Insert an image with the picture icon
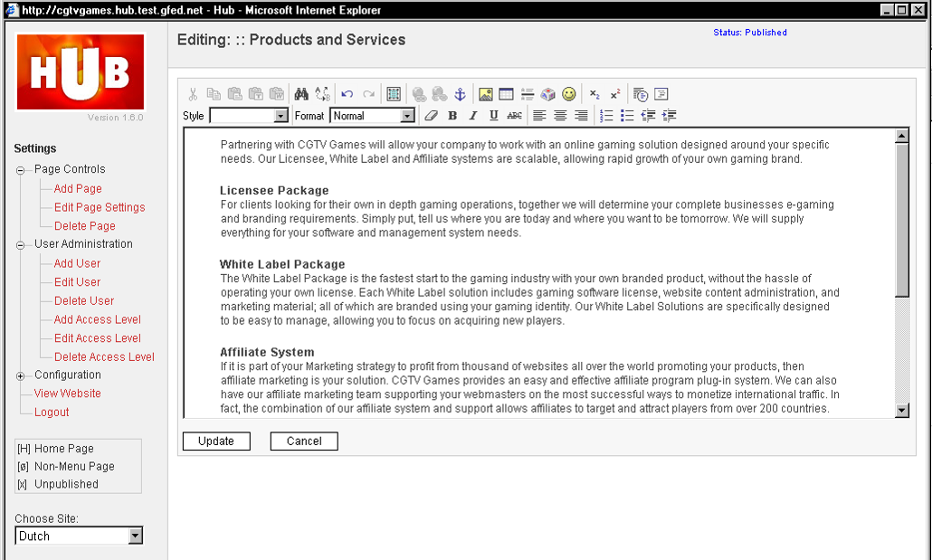 click(486, 94)
